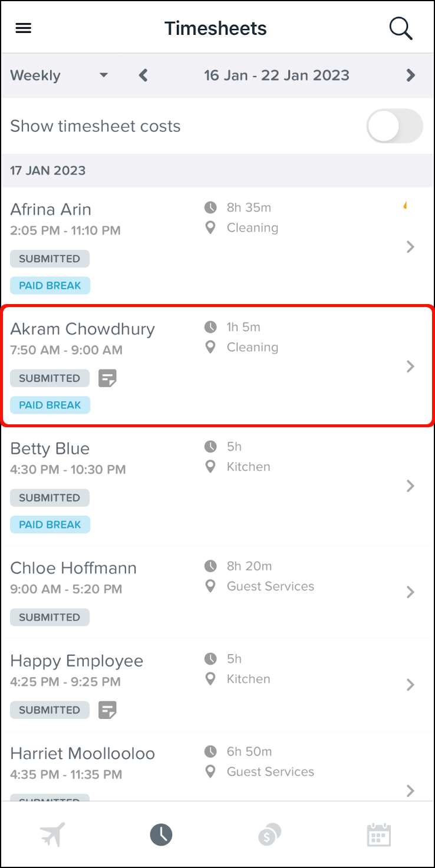Open the Weekly period dropdown

click(x=59, y=75)
